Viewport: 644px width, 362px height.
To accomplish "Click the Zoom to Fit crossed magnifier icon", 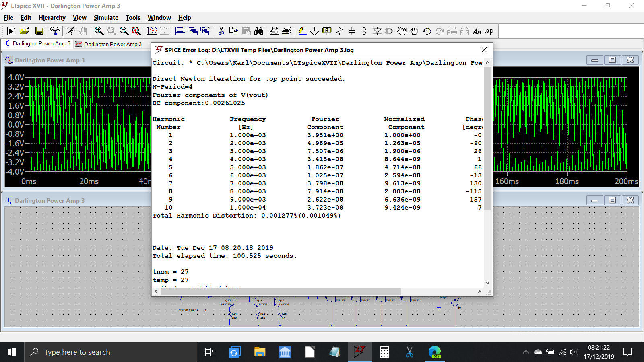I will tap(136, 31).
